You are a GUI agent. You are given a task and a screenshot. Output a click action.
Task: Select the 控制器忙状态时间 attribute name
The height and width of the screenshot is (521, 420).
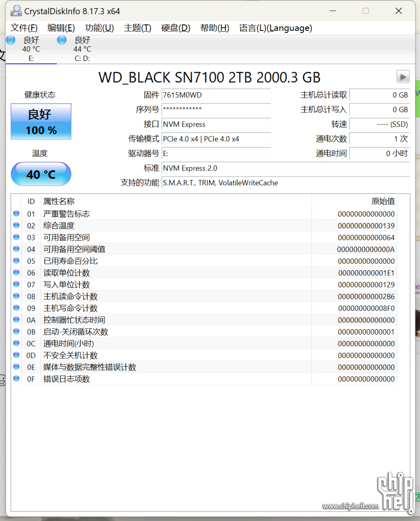(x=74, y=320)
